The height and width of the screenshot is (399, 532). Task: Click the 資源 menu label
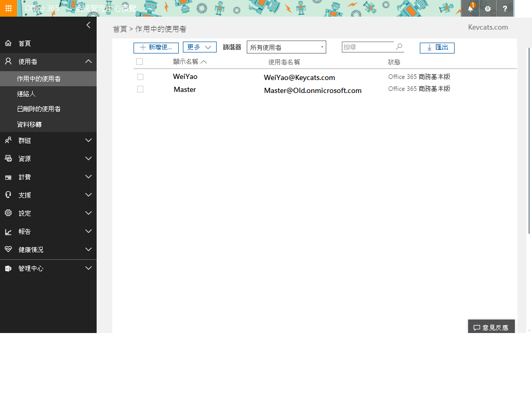tap(24, 159)
